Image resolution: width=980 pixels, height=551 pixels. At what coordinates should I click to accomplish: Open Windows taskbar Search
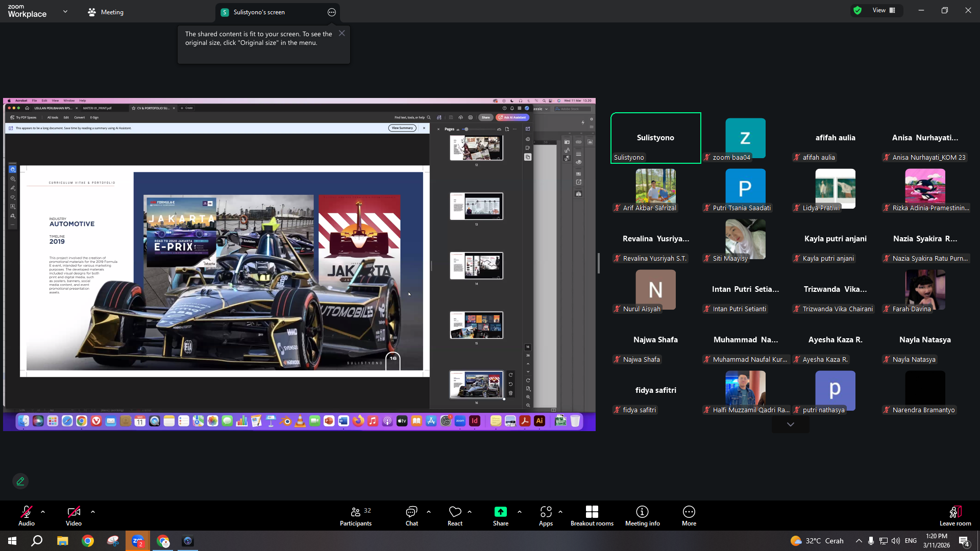[x=37, y=541]
